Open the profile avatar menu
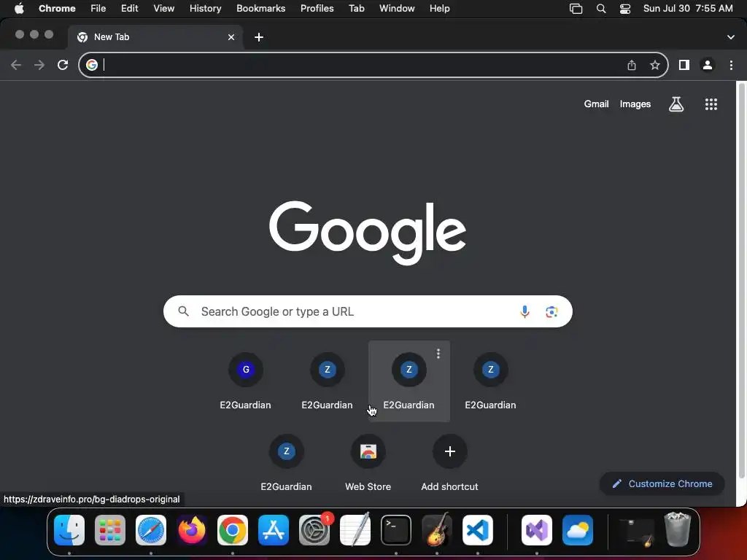 point(708,65)
